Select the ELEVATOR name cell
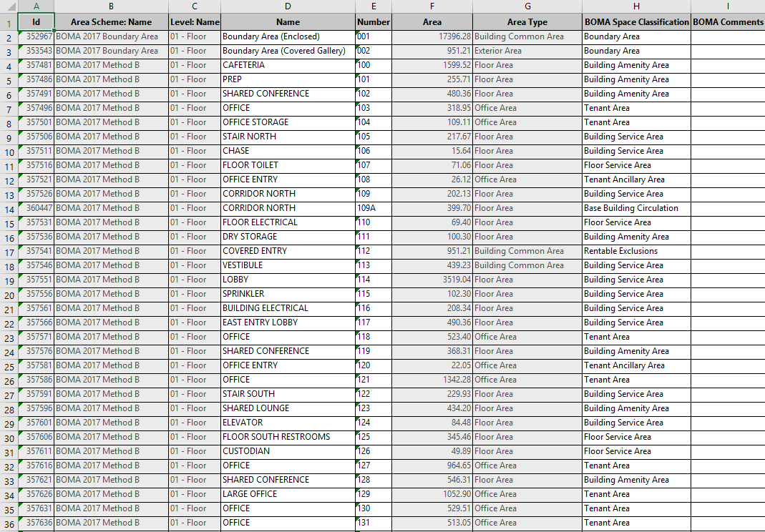 tap(288, 423)
